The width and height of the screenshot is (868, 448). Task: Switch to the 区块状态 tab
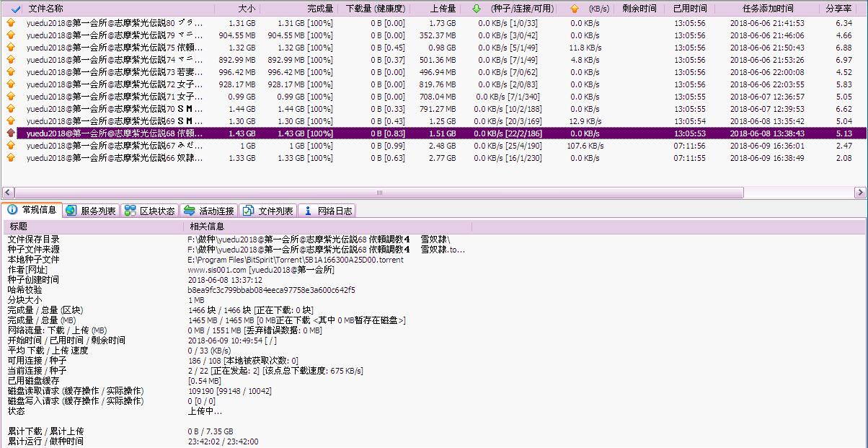[x=149, y=211]
